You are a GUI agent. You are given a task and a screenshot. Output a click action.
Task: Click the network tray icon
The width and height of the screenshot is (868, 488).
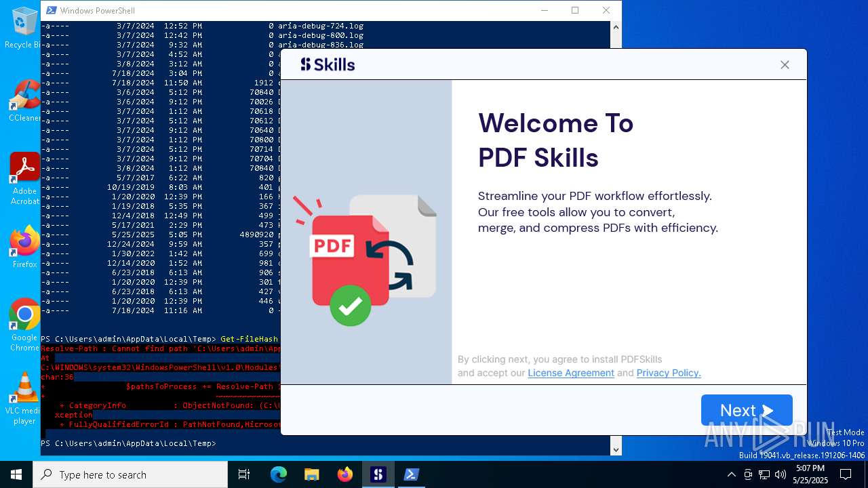click(x=764, y=474)
